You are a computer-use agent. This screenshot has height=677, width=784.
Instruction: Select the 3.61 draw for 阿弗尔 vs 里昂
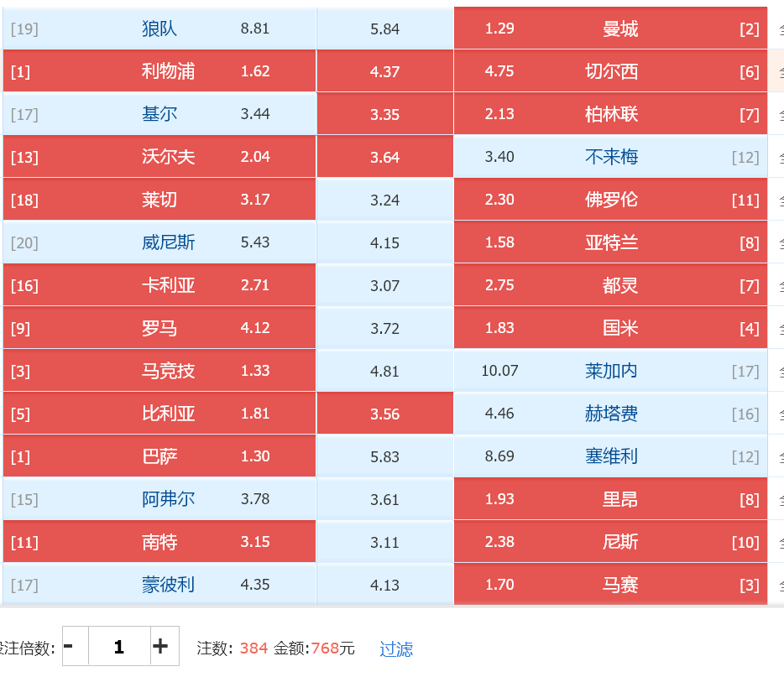[385, 499]
